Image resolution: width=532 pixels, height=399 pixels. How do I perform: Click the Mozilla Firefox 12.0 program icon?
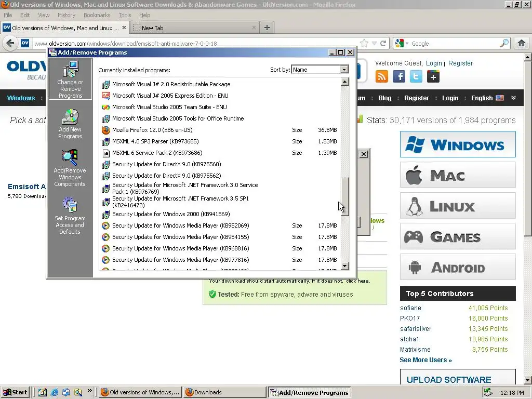[106, 130]
